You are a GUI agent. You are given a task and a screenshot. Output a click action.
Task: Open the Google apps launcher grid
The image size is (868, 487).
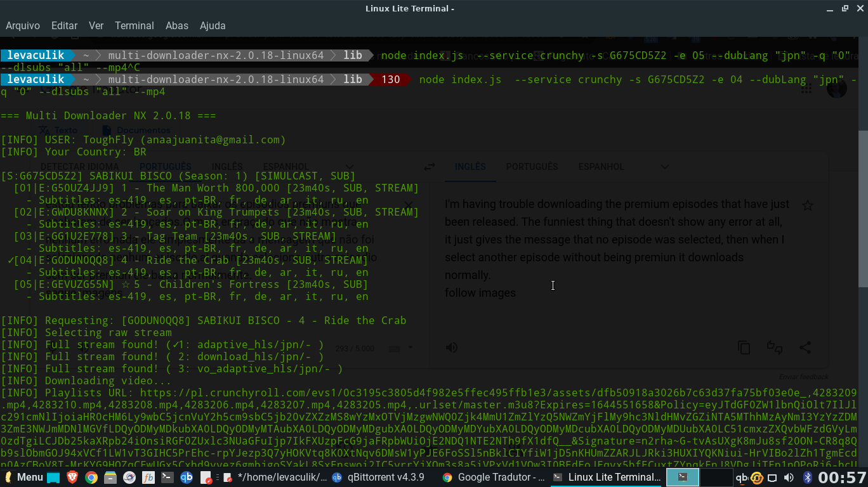click(806, 88)
